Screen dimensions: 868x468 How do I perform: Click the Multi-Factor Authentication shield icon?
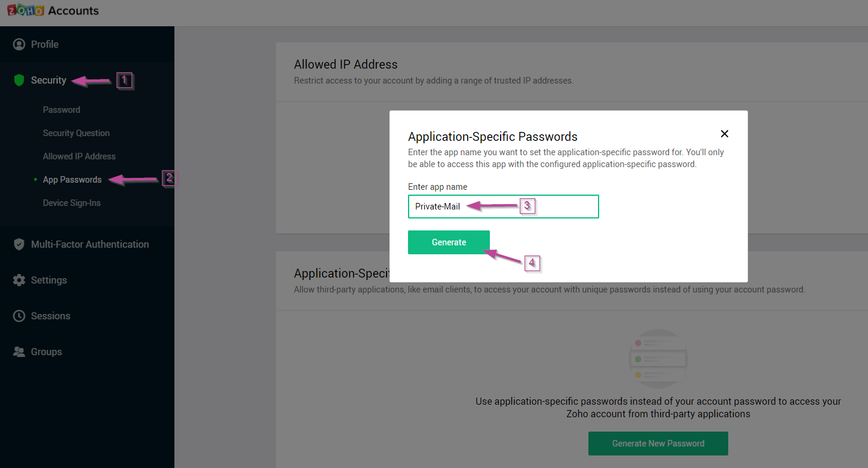click(19, 244)
